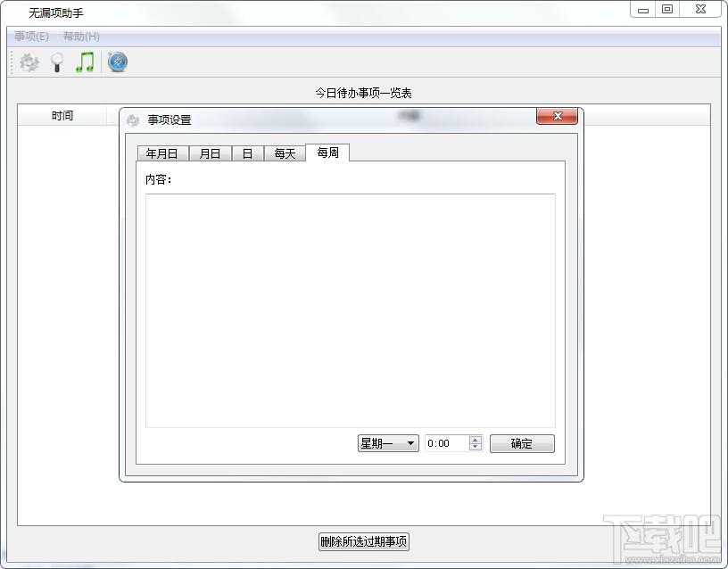Click inside the 内容 text area
The image size is (728, 569).
click(350, 310)
